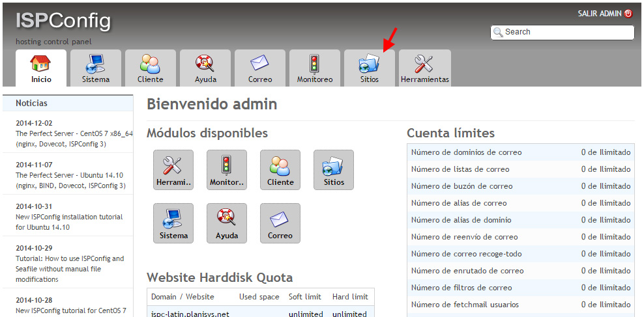Select the Monitoreo tab
This screenshot has height=317, width=644.
[315, 68]
